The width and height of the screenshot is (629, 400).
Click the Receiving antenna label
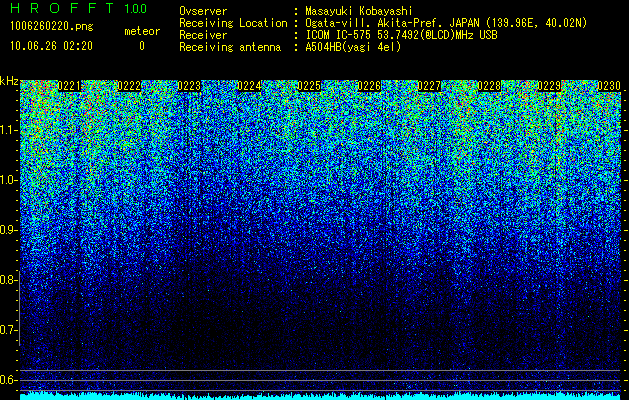click(230, 47)
